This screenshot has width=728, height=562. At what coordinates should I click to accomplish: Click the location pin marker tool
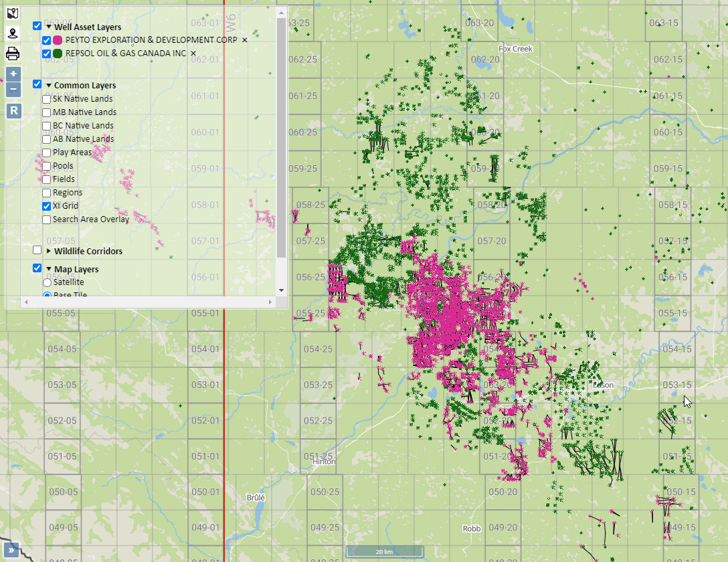(13, 33)
